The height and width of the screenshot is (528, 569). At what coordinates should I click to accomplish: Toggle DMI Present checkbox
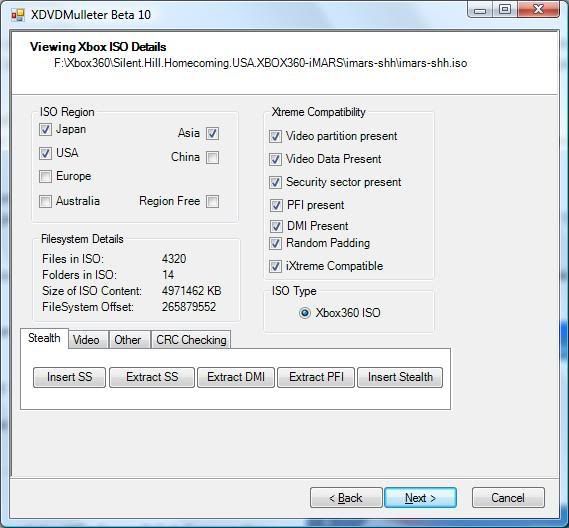(x=276, y=226)
